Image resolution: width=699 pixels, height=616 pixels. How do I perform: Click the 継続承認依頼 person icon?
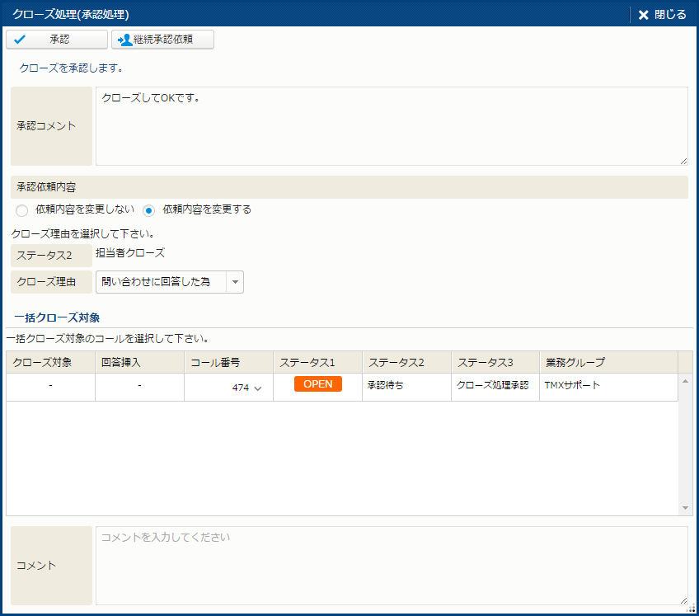(125, 40)
